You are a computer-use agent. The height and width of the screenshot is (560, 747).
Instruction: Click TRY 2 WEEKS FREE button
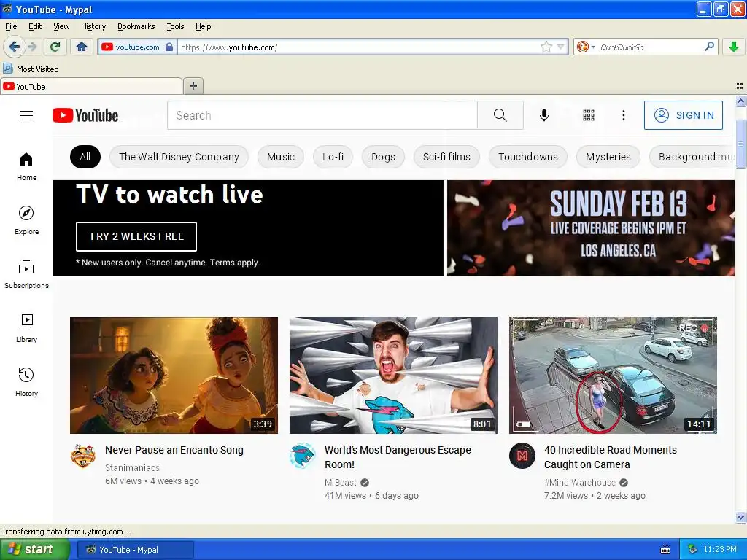(136, 236)
